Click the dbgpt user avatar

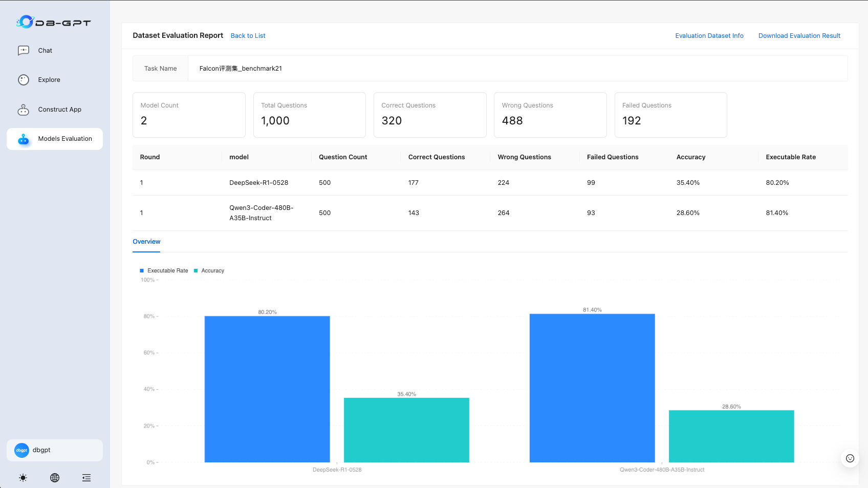pos(21,450)
